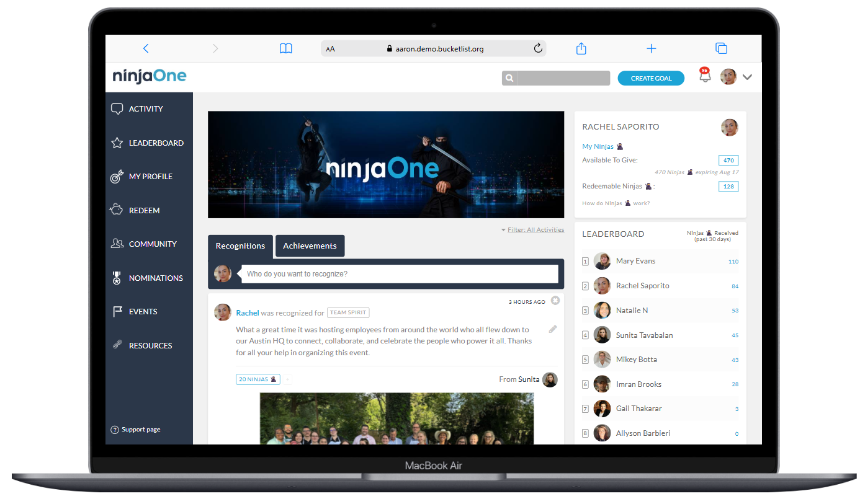The width and height of the screenshot is (860, 504).
Task: Select Mary Evans in the leaderboard
Action: [661, 261]
